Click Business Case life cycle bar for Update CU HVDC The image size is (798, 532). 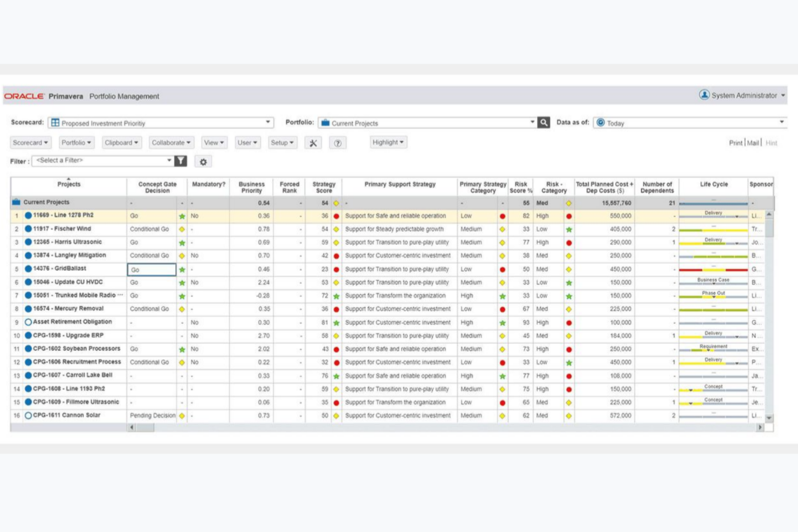click(713, 282)
